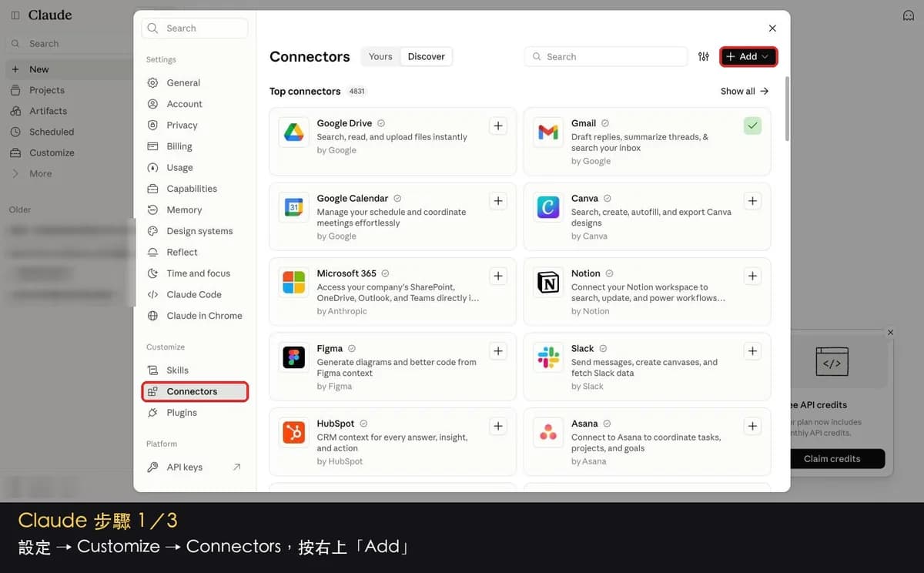Image resolution: width=924 pixels, height=573 pixels.
Task: Focus the main Claude sidebar search
Action: 68,44
